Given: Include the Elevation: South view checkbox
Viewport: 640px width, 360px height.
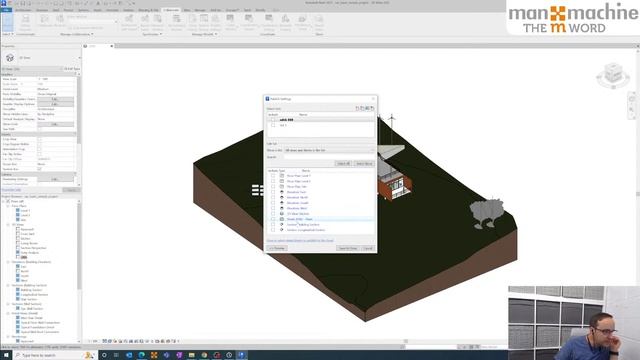Looking at the screenshot, I should click(273, 203).
